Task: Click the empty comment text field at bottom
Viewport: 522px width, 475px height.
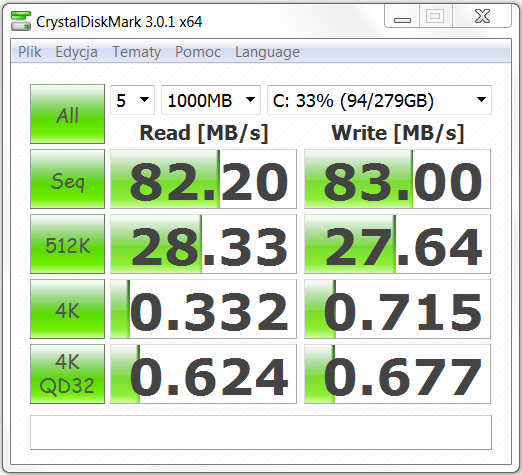Action: point(261,432)
